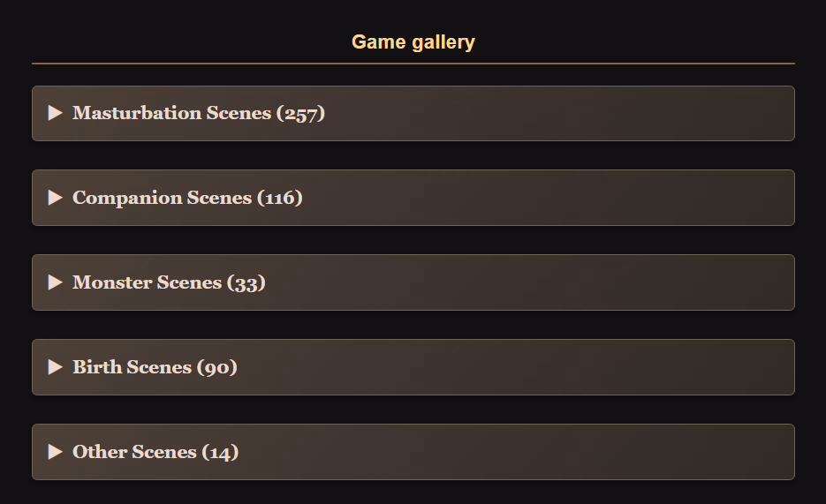Click the "Game gallery" heading
The width and height of the screenshot is (826, 504).
(413, 41)
